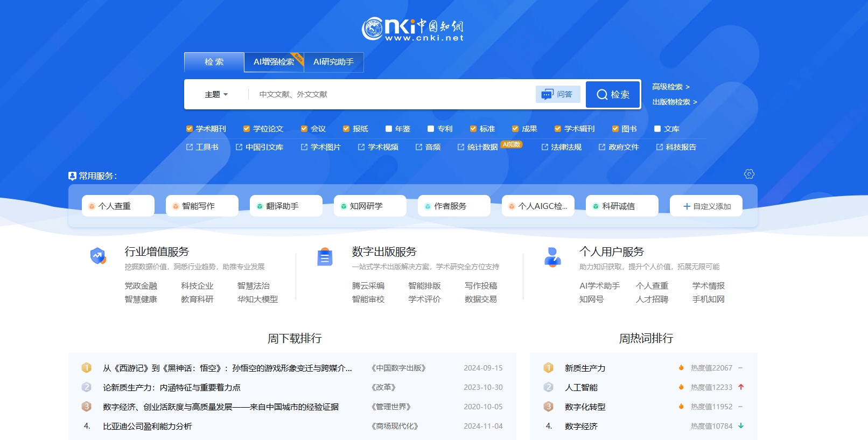Check the 专利 checkbox
The image size is (868, 440).
click(431, 129)
